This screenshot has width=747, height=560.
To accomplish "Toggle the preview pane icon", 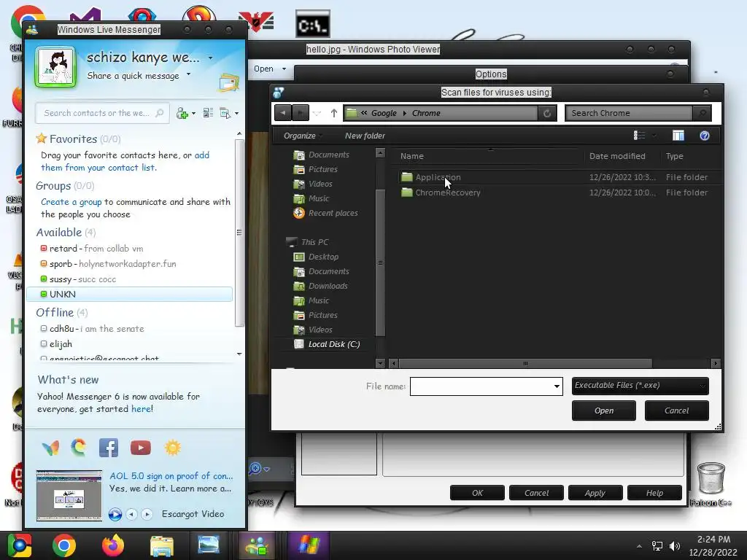I will [x=678, y=136].
